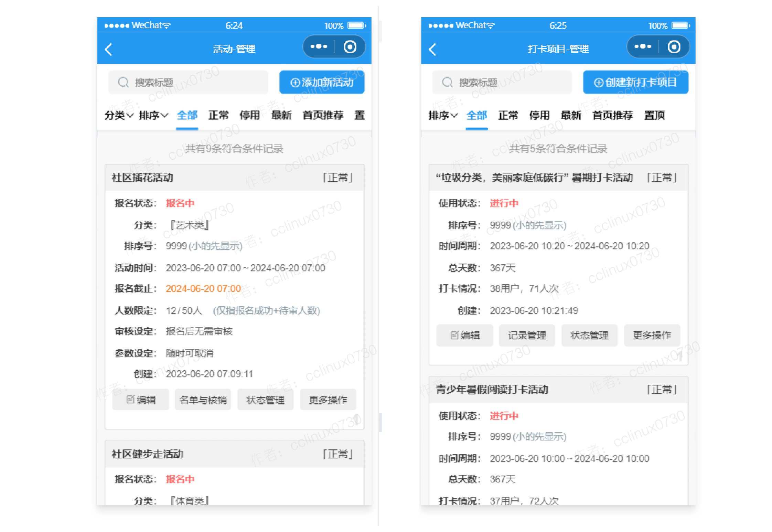The image size is (772, 532).
Task: Select the 置顶 tab in 打卡项目-管理
Action: click(x=654, y=115)
